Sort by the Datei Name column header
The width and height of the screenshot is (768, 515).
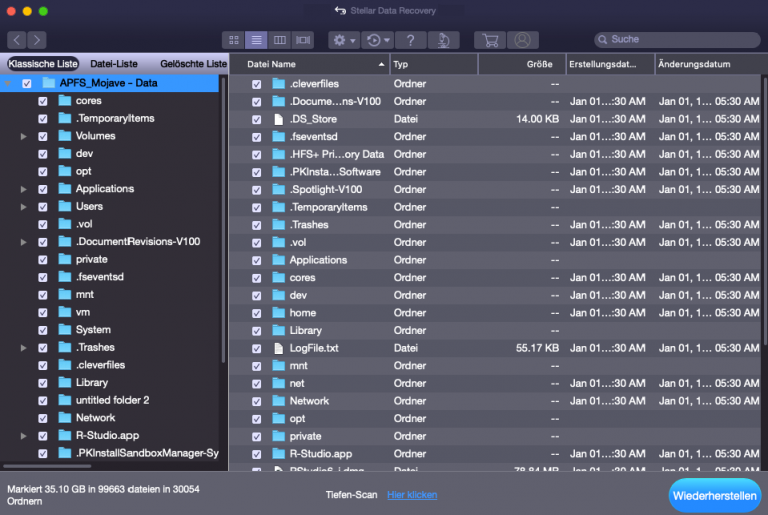310,64
